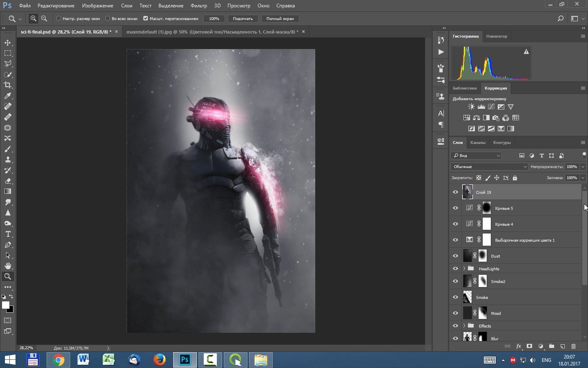Click the 'Подогнать' button
This screenshot has width=588, height=368.
[x=243, y=18]
